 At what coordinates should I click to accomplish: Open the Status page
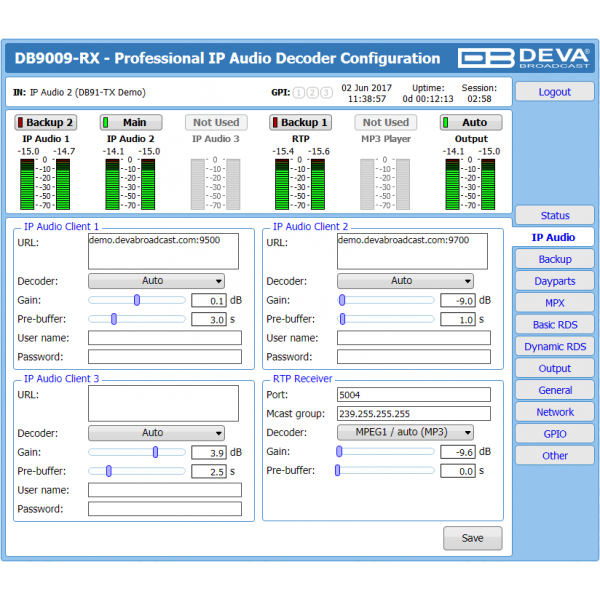point(554,215)
